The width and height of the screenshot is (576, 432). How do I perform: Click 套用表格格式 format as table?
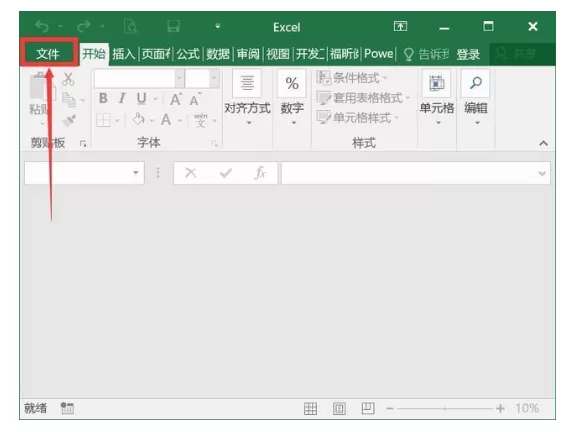pyautogui.click(x=363, y=98)
